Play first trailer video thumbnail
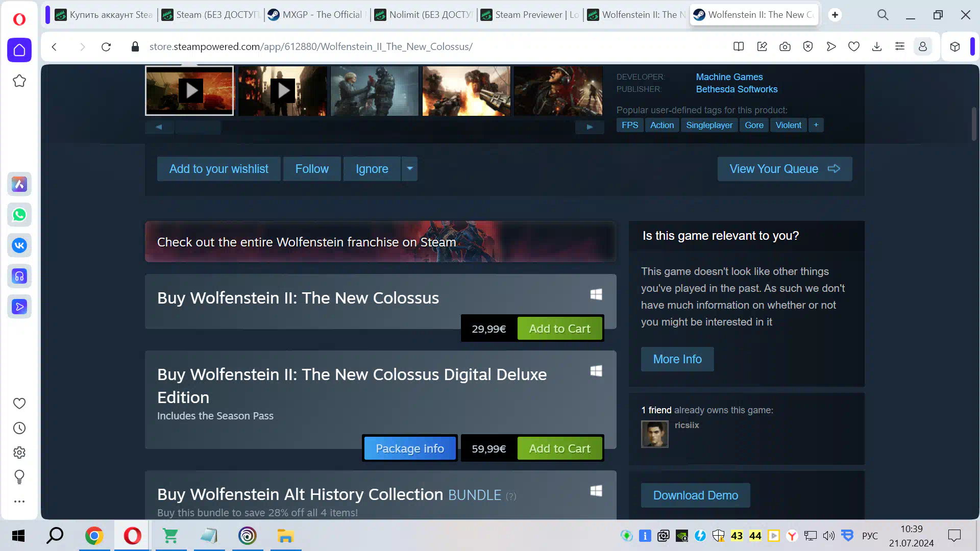Viewport: 980px width, 551px height. click(x=189, y=91)
